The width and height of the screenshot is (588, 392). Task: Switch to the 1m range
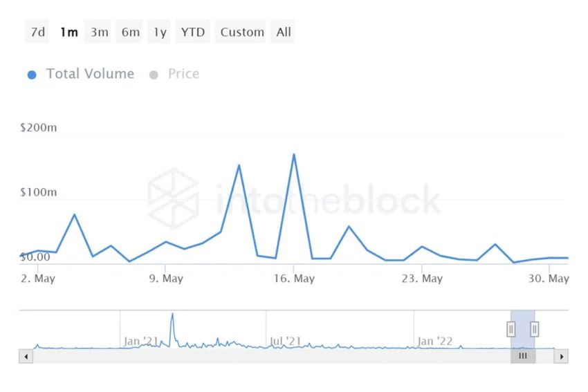pos(68,32)
